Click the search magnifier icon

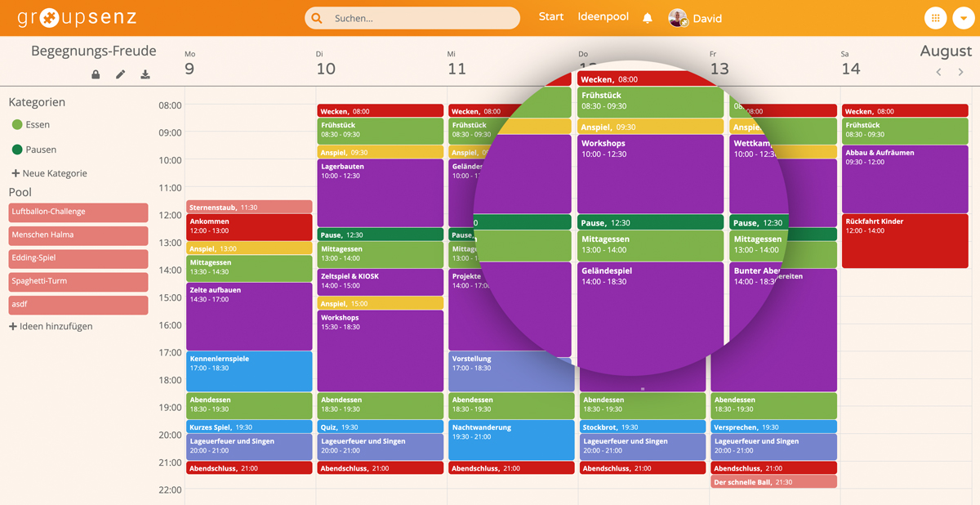(318, 18)
